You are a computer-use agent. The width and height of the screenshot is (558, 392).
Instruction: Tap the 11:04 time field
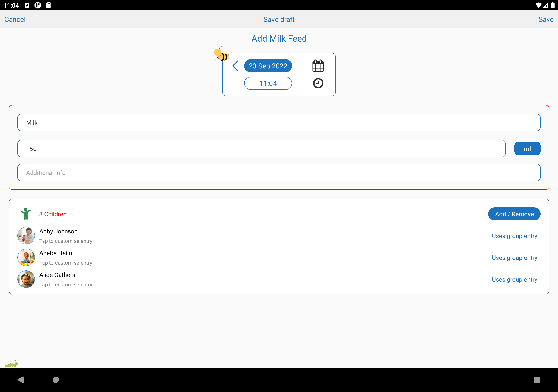click(268, 83)
